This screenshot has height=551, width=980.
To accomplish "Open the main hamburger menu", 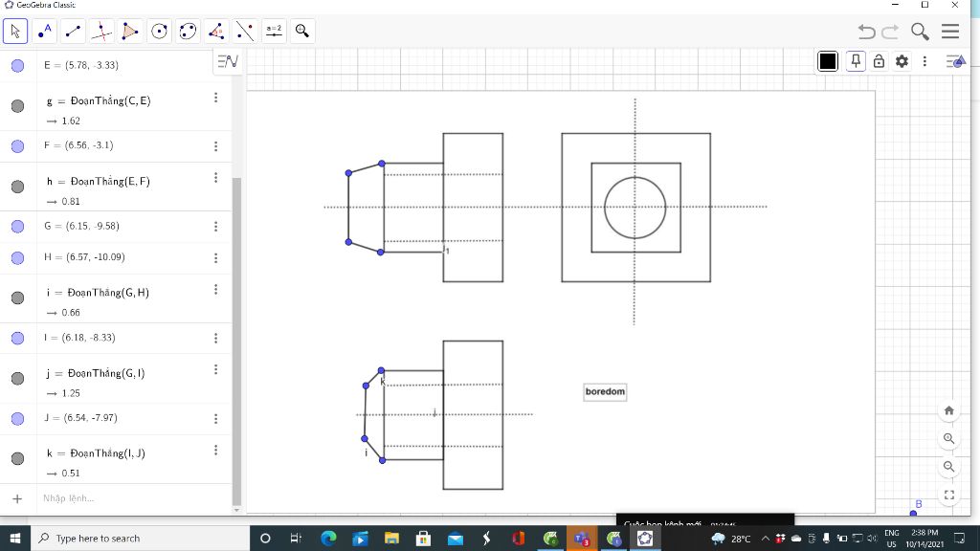I will pos(950,32).
